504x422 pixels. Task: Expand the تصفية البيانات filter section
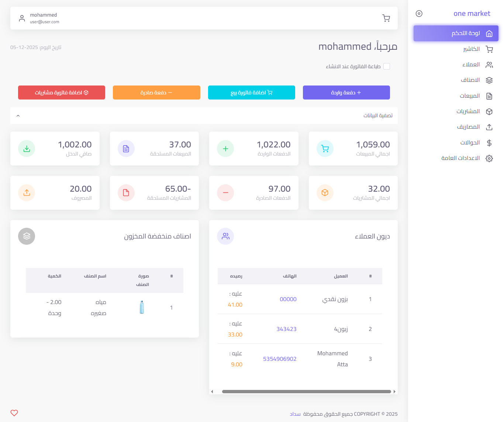coord(378,116)
